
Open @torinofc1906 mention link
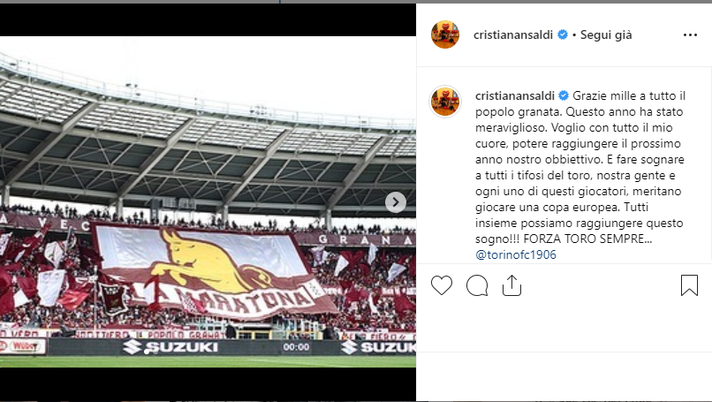(516, 255)
